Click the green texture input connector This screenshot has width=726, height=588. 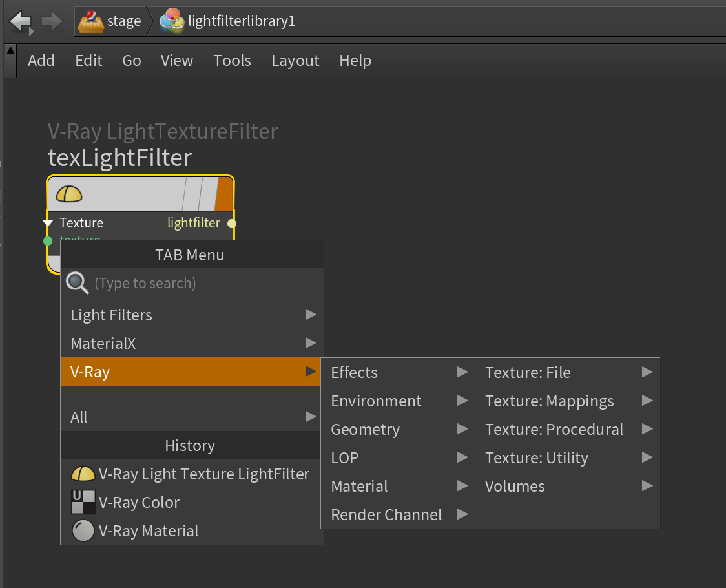click(x=48, y=241)
